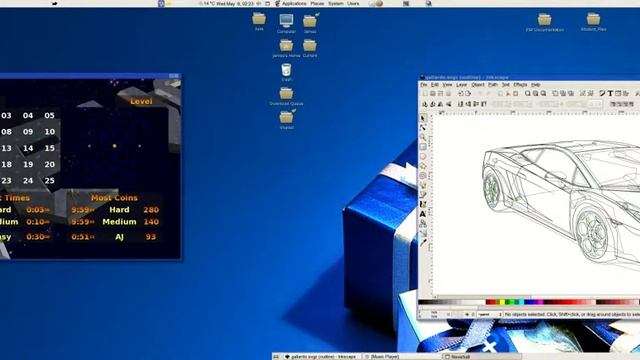Click the Flip vertically icon
Screen dimensions: 640x360
449,104
